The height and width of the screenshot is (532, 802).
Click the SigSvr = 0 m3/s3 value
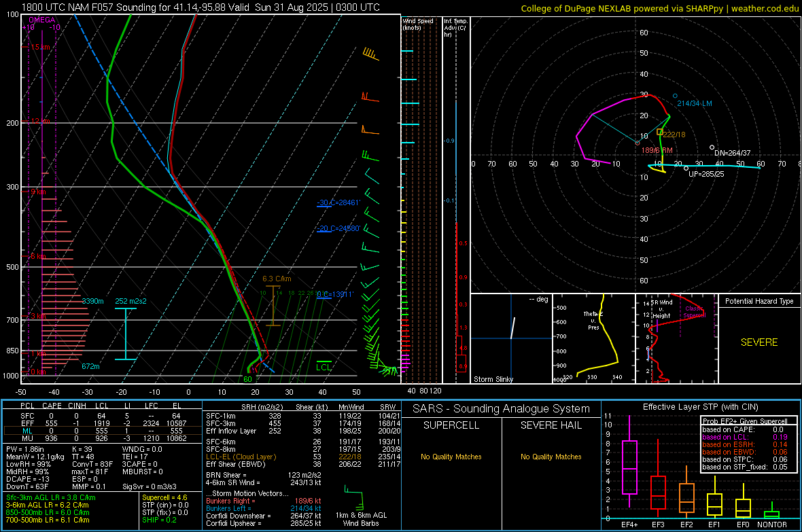coord(150,486)
